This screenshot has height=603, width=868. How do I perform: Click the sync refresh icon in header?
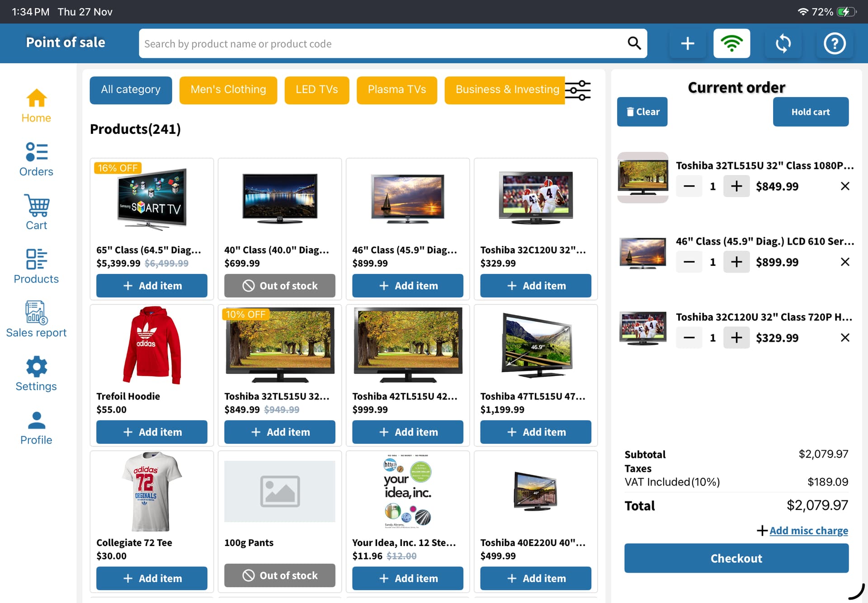point(783,44)
